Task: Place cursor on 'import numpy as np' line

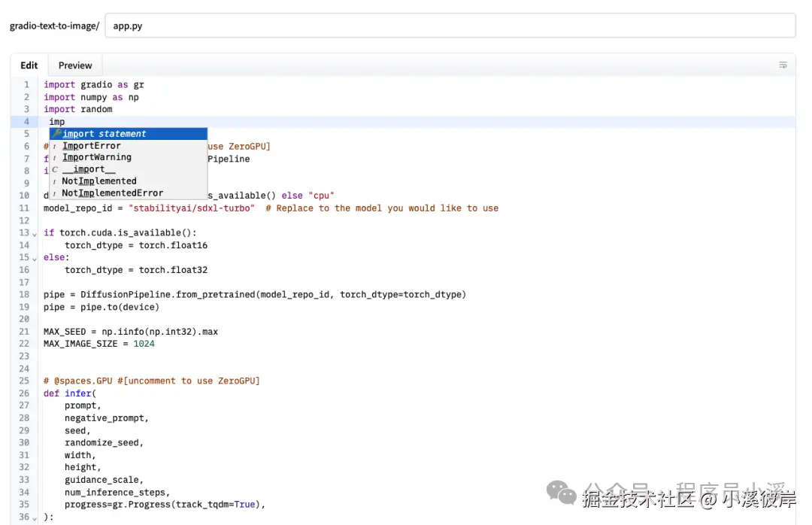Action: pyautogui.click(x=91, y=97)
